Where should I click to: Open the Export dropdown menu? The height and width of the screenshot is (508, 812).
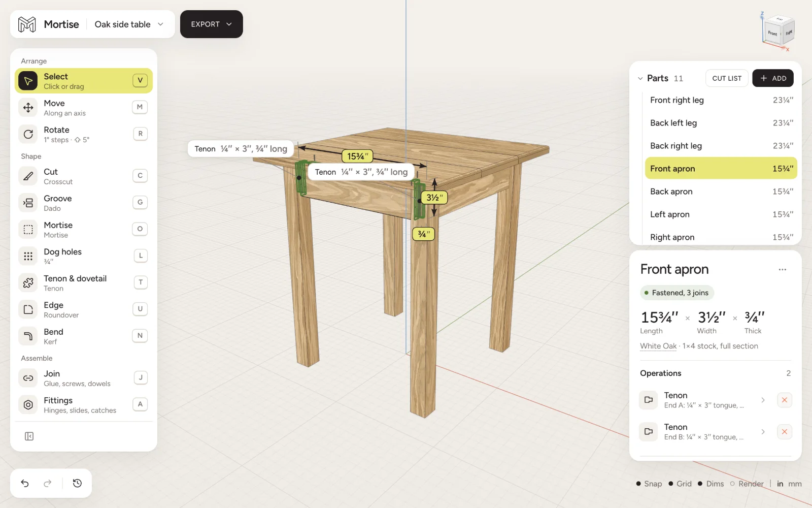[x=212, y=24]
